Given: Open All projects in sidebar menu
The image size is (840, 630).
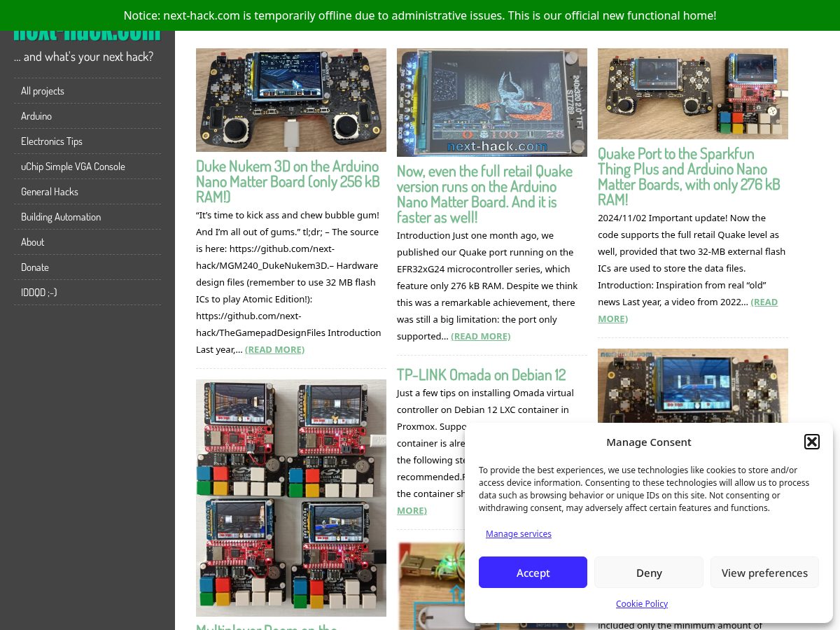Looking at the screenshot, I should [87, 91].
